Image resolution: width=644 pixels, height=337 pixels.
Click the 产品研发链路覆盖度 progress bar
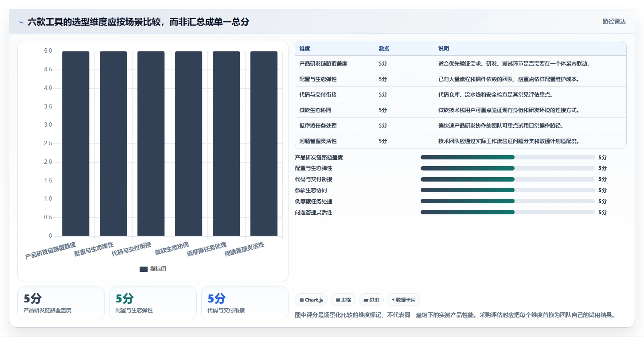click(507, 157)
